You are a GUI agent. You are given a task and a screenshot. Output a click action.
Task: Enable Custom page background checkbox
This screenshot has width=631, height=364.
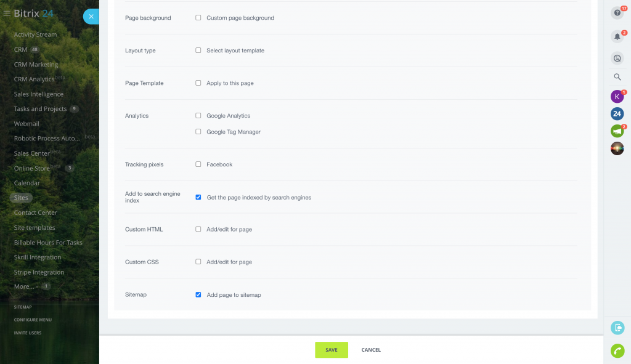(x=198, y=18)
